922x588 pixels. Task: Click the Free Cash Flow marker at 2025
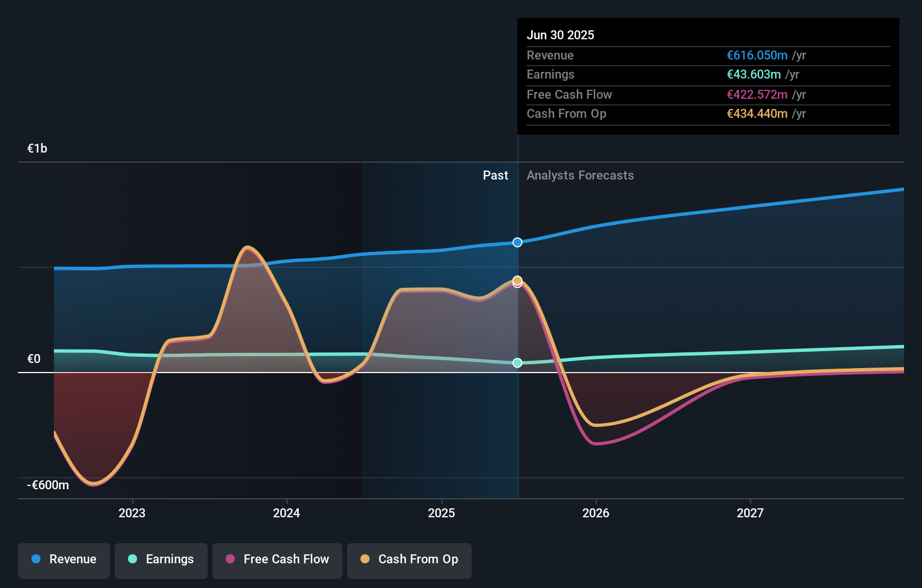516,284
